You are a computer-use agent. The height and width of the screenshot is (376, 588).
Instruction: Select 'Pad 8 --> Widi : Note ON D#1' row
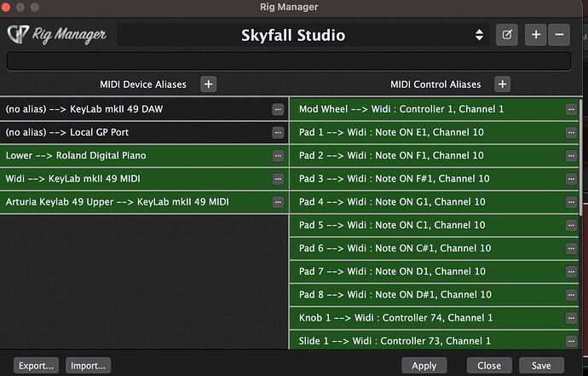(x=435, y=295)
